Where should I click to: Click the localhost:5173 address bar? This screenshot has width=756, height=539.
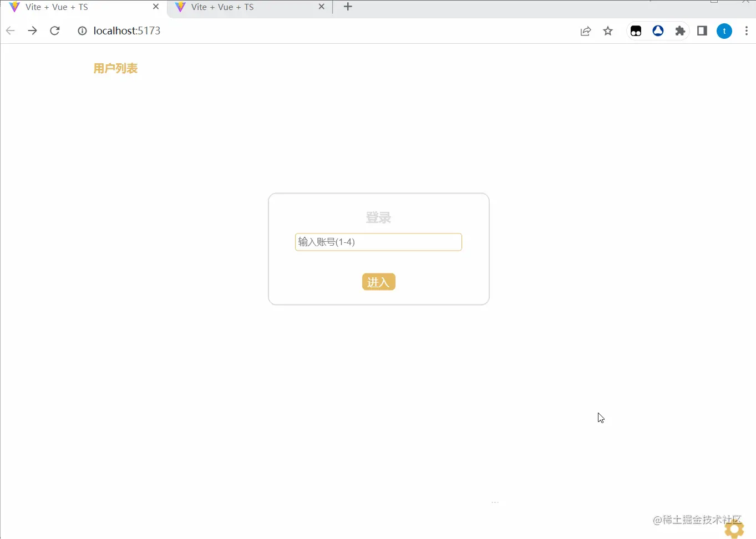(126, 30)
